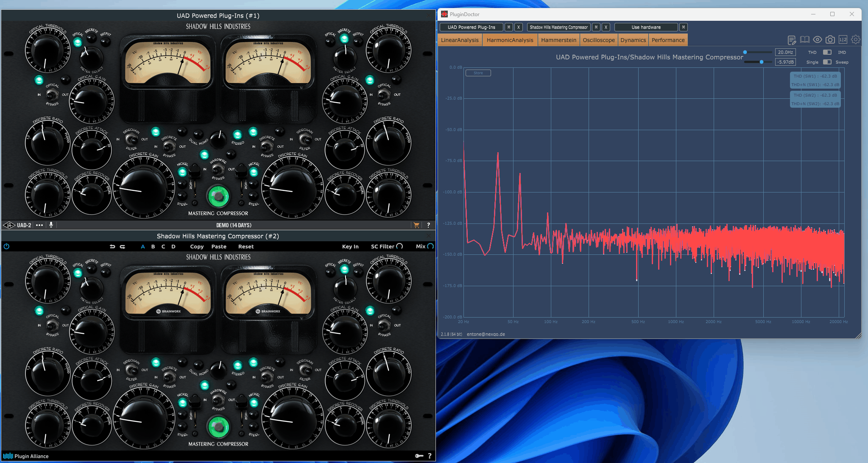This screenshot has height=463, width=868.
Task: Toggle the Plugin Alliance power bypass icon
Action: point(6,246)
